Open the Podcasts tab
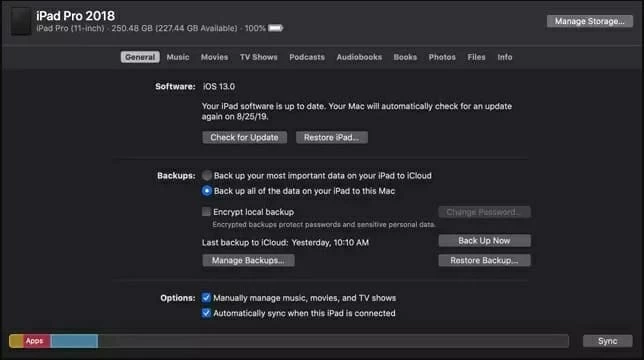Screen dimensions: 644x360 click(307, 57)
